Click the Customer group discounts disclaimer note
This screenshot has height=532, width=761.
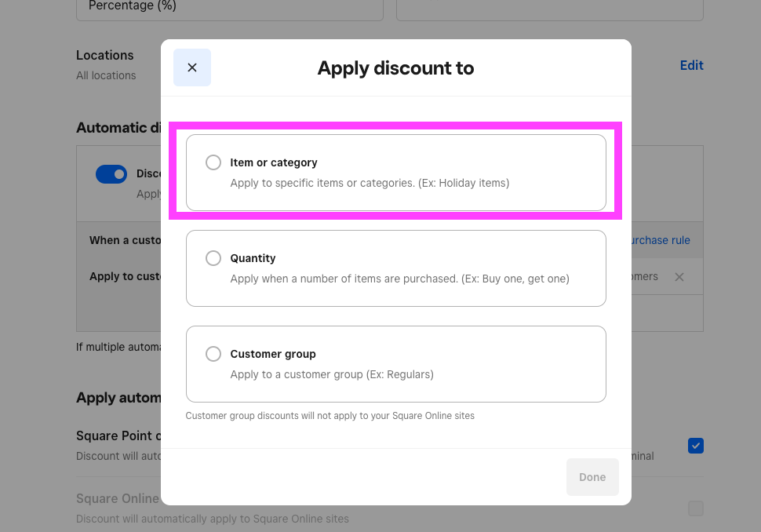click(330, 415)
